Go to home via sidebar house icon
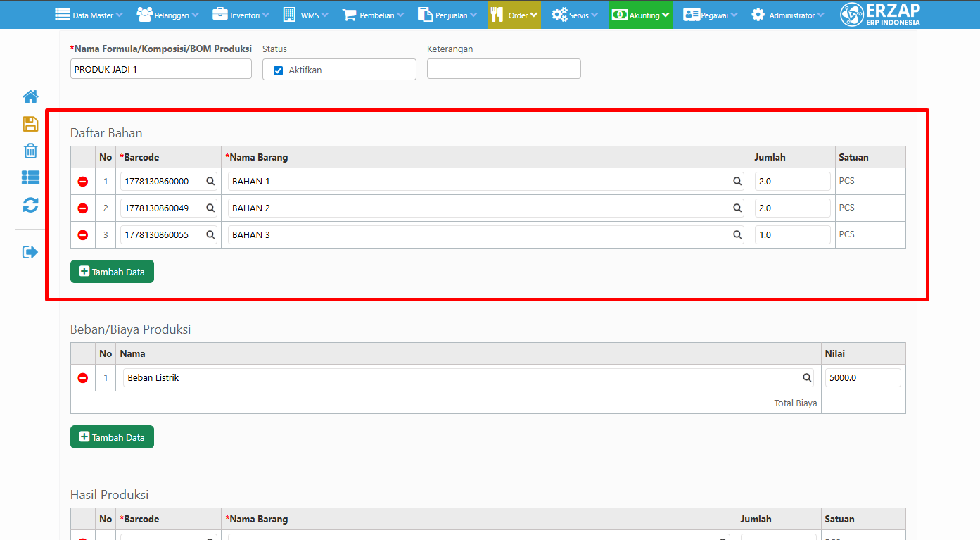980x540 pixels. (30, 96)
